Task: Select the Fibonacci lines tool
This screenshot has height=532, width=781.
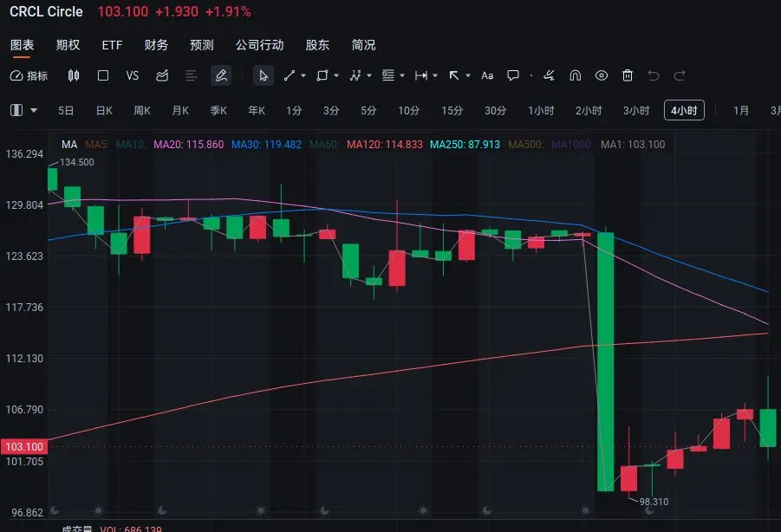Action: [x=388, y=75]
